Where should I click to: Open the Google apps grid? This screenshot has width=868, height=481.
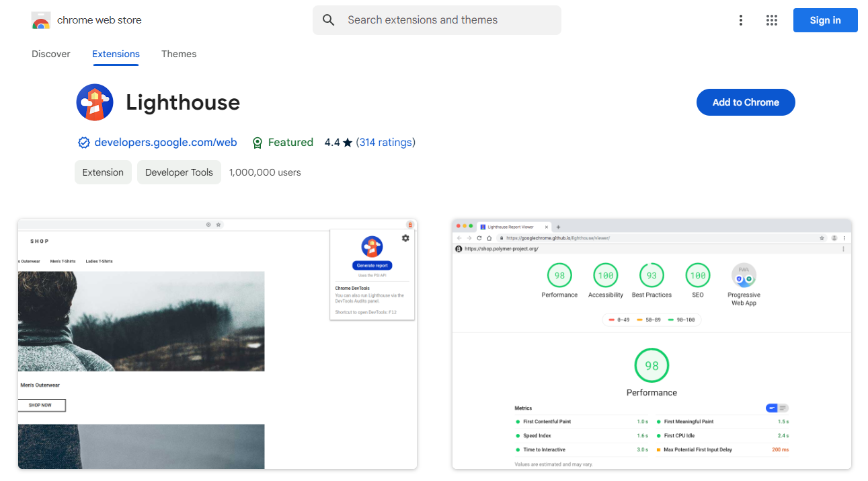click(x=772, y=20)
